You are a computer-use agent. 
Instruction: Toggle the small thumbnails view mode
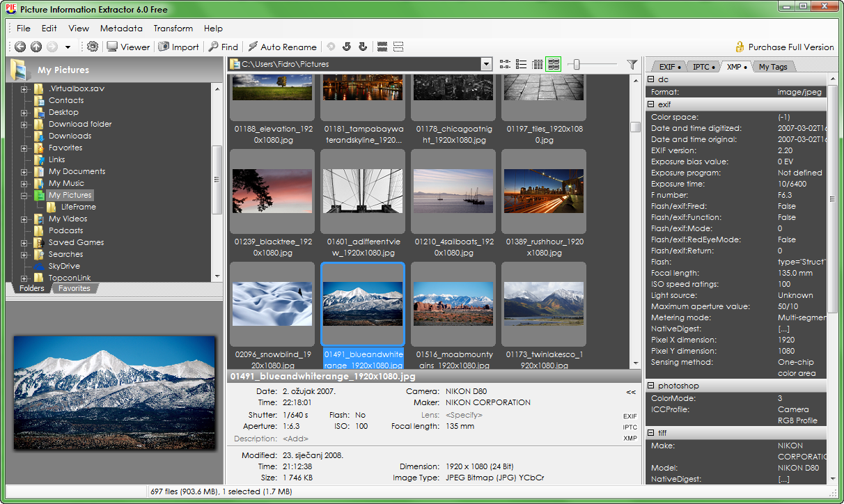[505, 64]
